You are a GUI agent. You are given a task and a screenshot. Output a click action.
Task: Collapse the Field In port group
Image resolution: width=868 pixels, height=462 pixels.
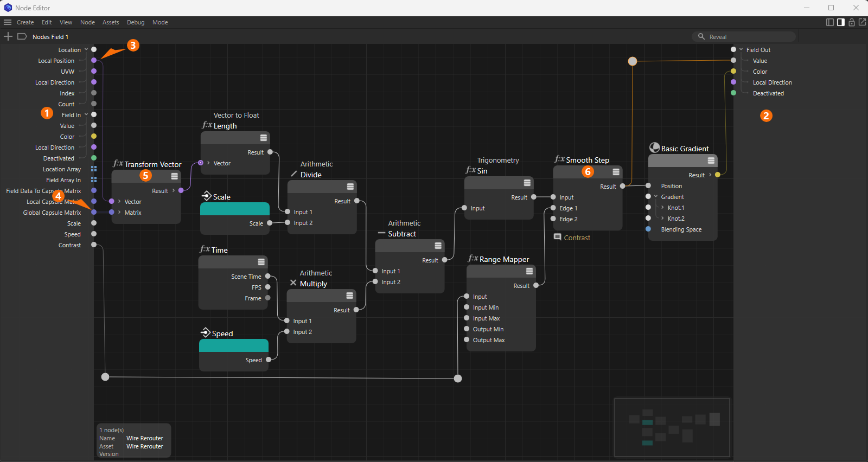(86, 114)
